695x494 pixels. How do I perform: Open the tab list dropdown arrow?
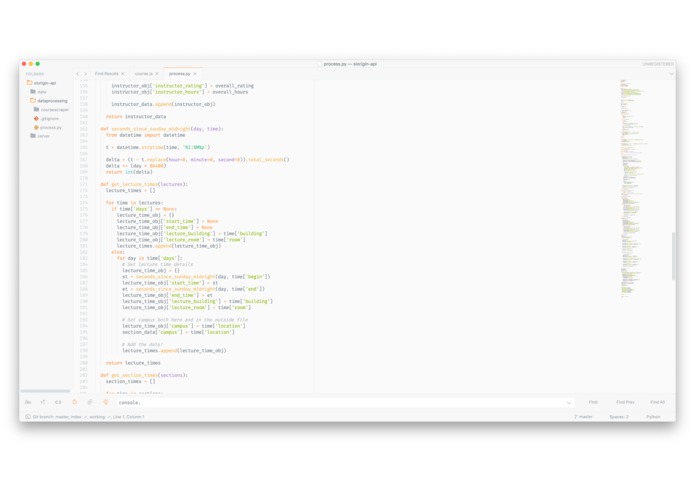[x=671, y=74]
